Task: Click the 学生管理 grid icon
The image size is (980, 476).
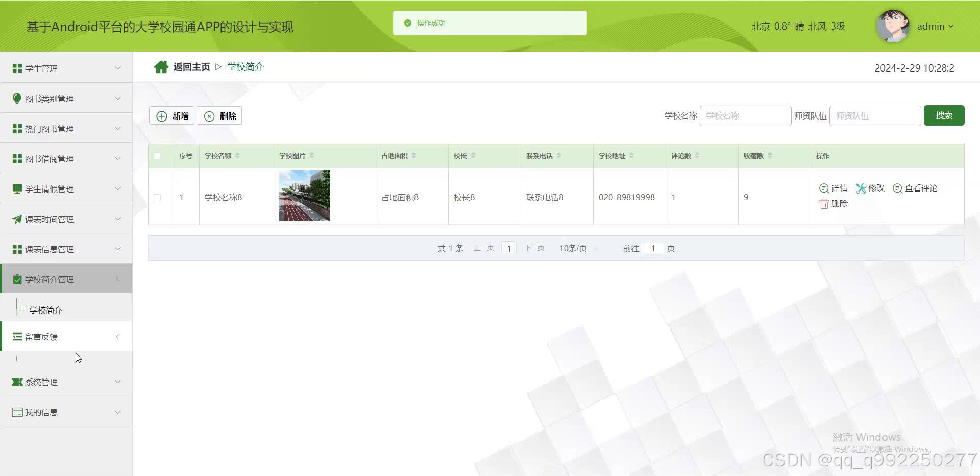Action: (17, 68)
